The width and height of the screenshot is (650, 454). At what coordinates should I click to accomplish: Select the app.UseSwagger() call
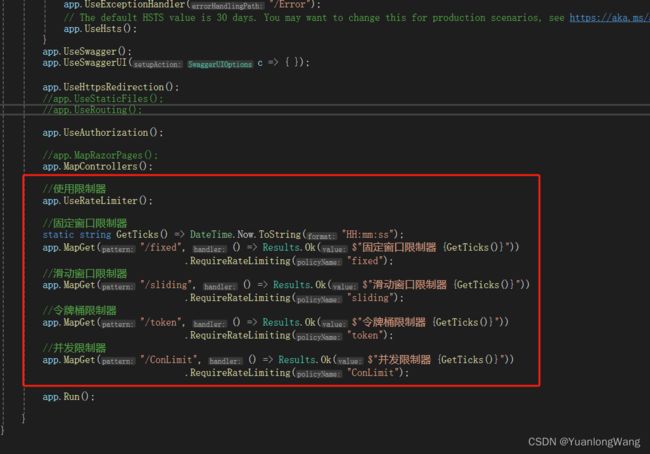pyautogui.click(x=87, y=51)
